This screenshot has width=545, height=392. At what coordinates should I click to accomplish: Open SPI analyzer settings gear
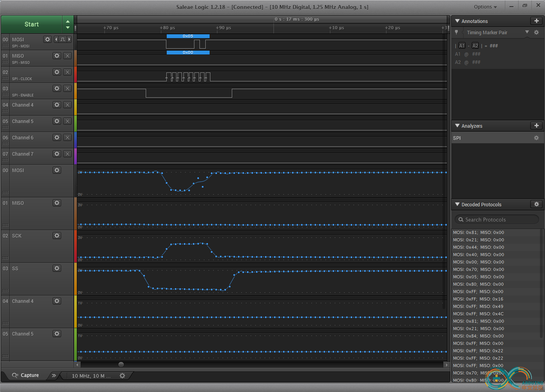tap(536, 138)
